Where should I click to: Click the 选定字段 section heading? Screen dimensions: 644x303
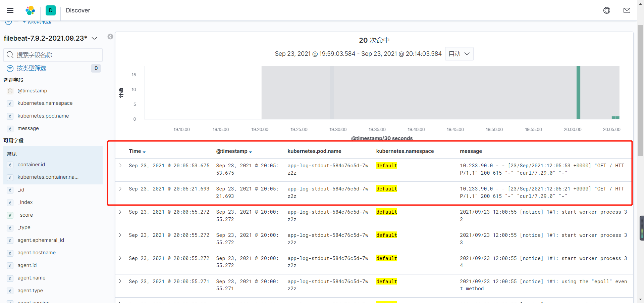(x=13, y=80)
